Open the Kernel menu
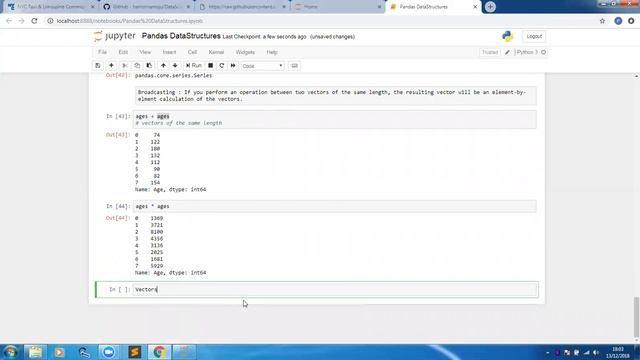 click(x=216, y=52)
